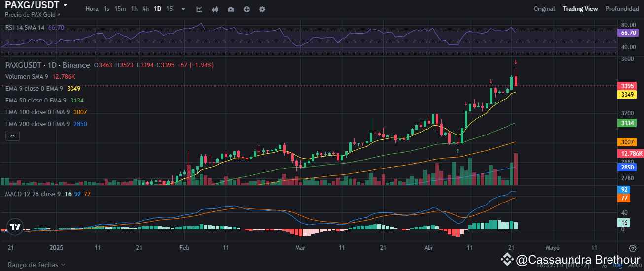This screenshot has height=271, width=644.
Task: Open the technical indicators chart icon
Action: [199, 9]
